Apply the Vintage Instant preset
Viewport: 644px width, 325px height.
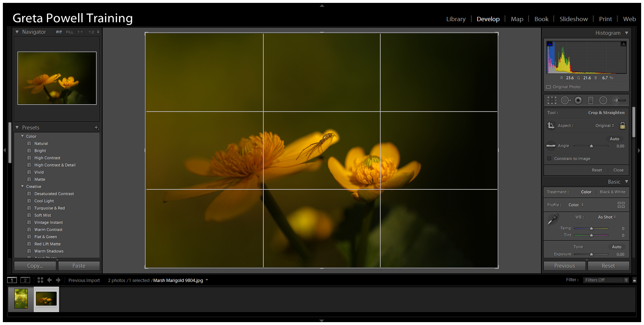coord(48,222)
